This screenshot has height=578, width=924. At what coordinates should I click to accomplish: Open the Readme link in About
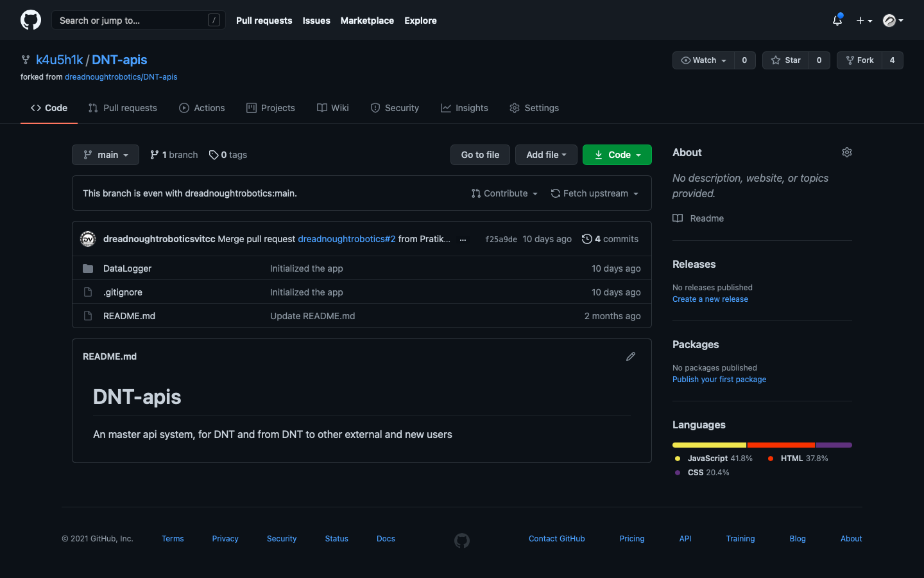point(698,218)
